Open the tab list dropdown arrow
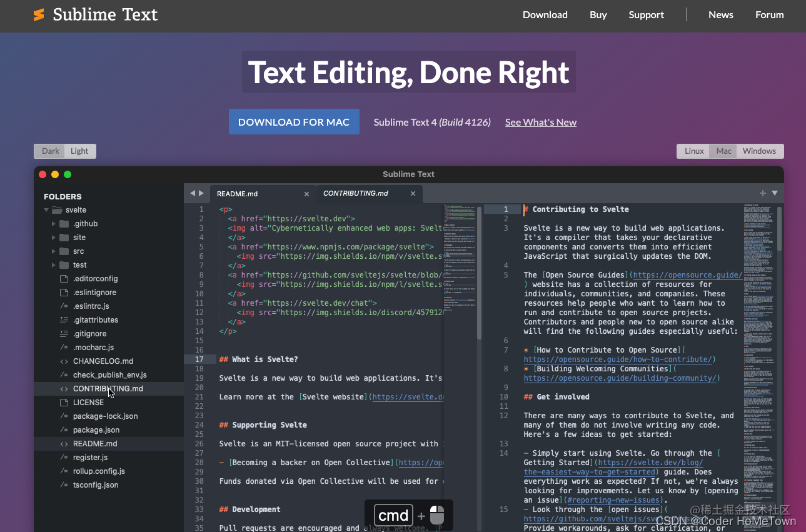Viewport: 806px width, 532px height. click(775, 194)
